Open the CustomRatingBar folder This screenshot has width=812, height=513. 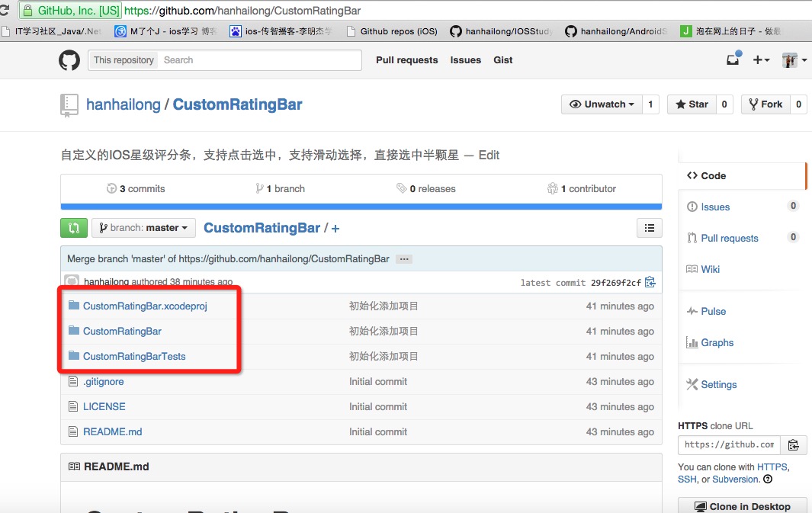click(122, 332)
